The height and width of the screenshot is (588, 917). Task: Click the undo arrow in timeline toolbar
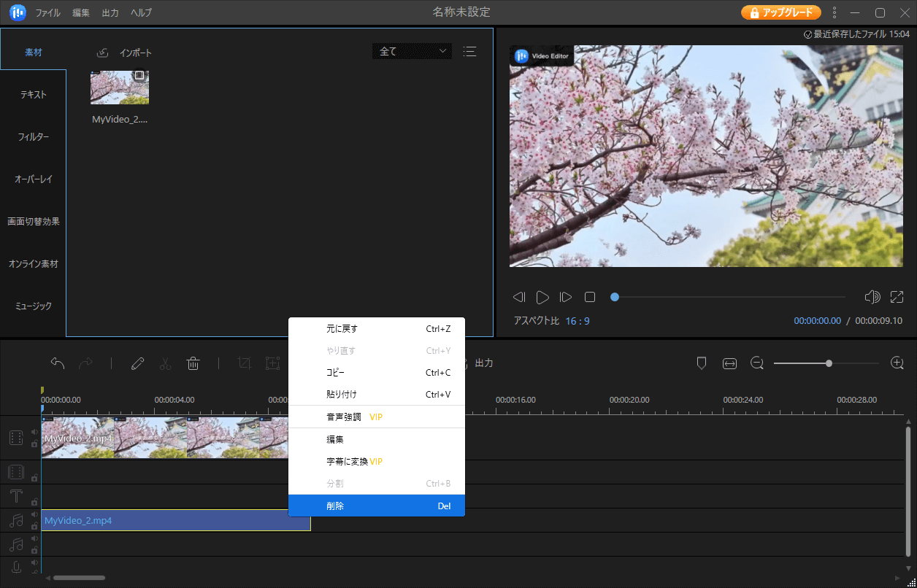coord(58,363)
